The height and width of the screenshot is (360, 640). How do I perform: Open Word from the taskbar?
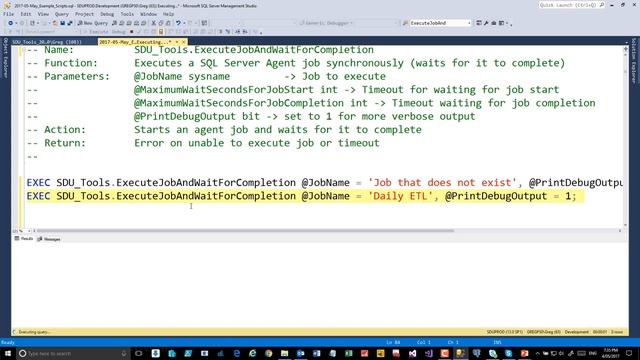click(317, 353)
